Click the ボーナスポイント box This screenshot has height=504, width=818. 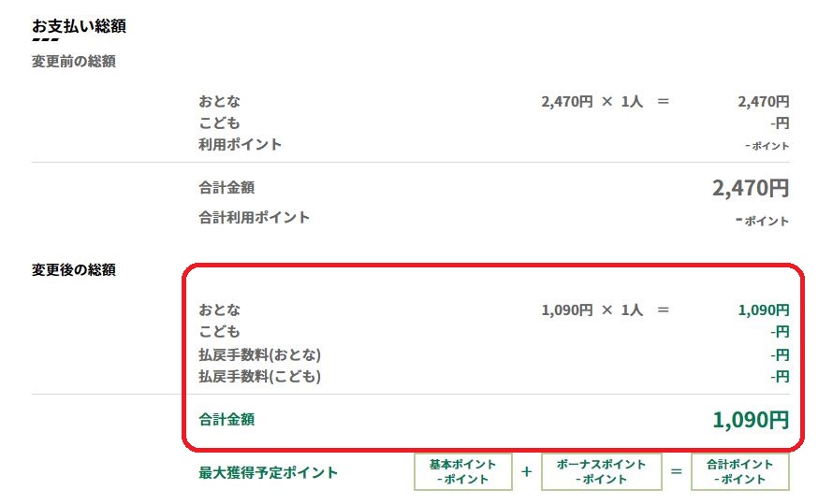pos(602,471)
